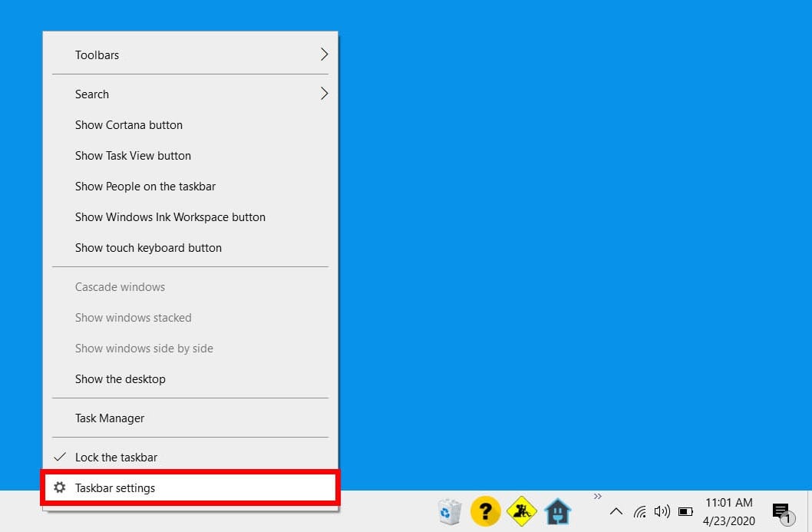Enable Show Cortana button

click(x=128, y=124)
